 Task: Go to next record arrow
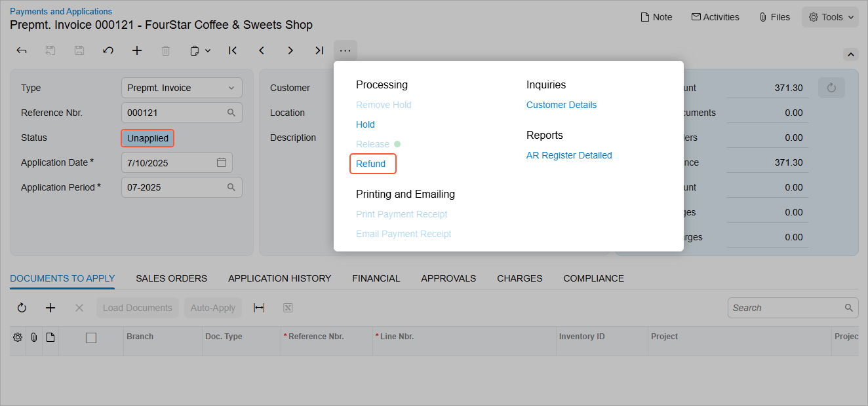[290, 50]
